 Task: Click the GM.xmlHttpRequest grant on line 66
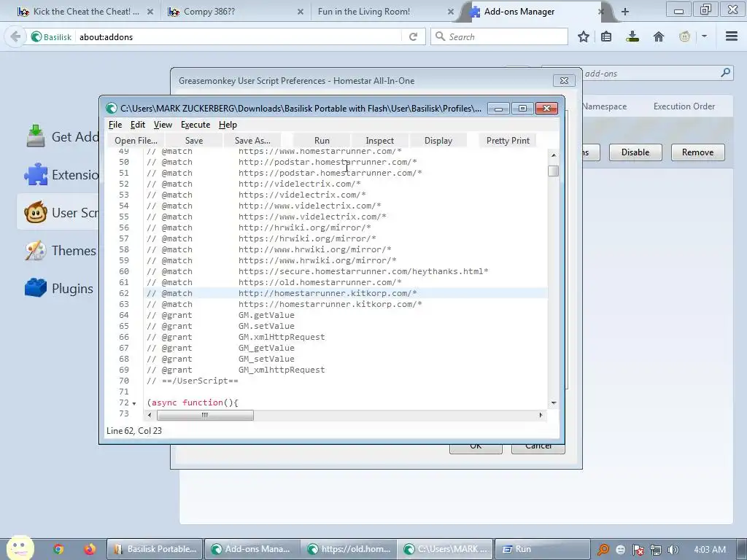coord(282,337)
